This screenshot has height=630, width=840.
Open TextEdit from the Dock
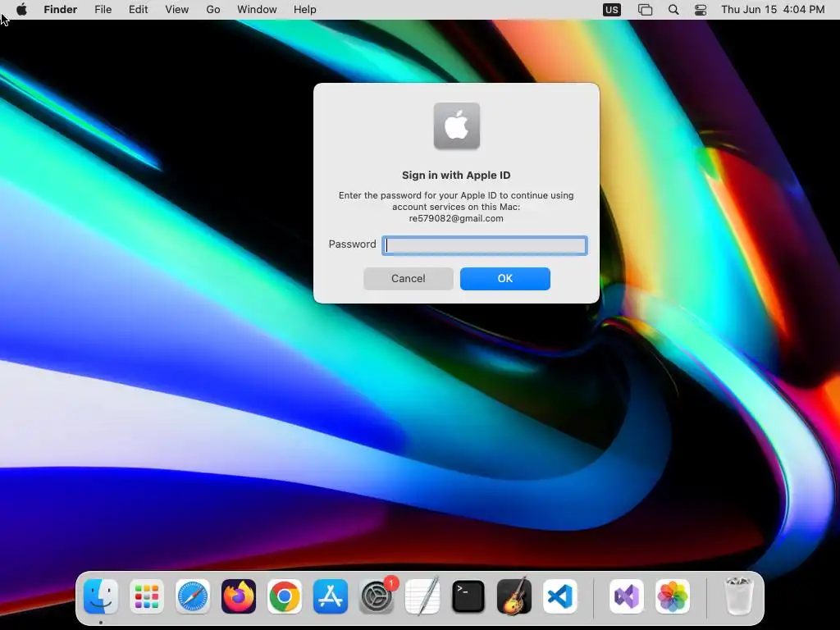(x=422, y=596)
